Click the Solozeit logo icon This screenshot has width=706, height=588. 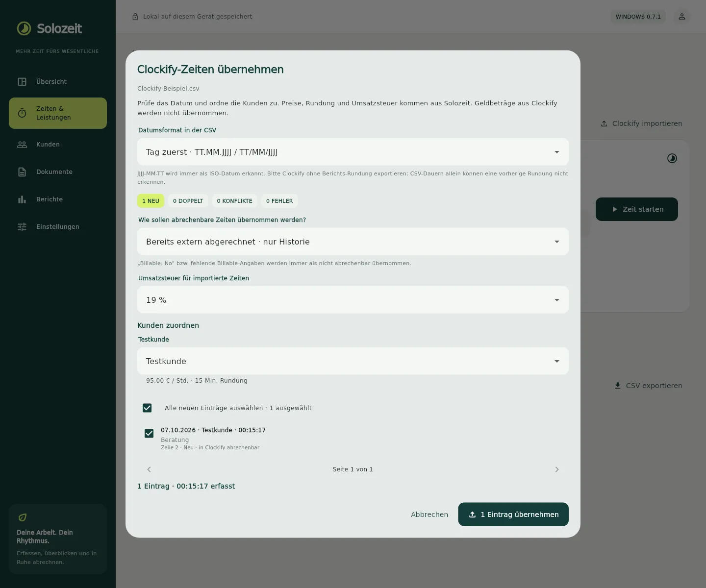[x=24, y=28]
